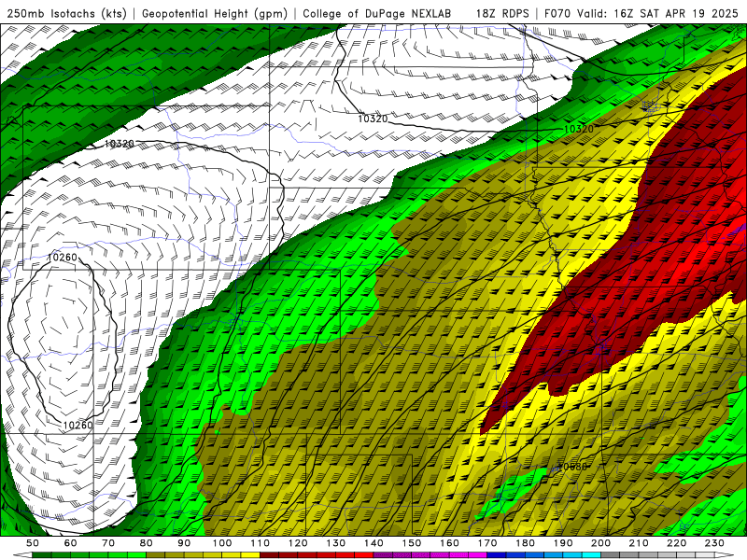Click the legend value 100

point(222,543)
